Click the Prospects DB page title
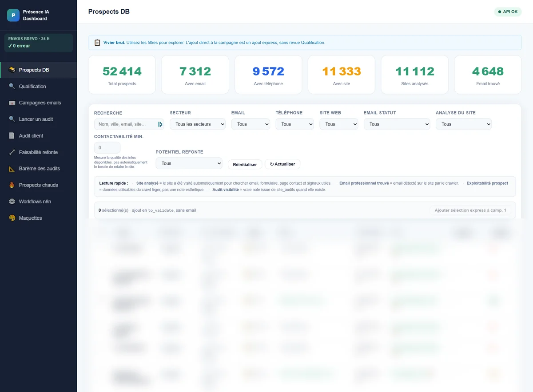 tap(109, 12)
